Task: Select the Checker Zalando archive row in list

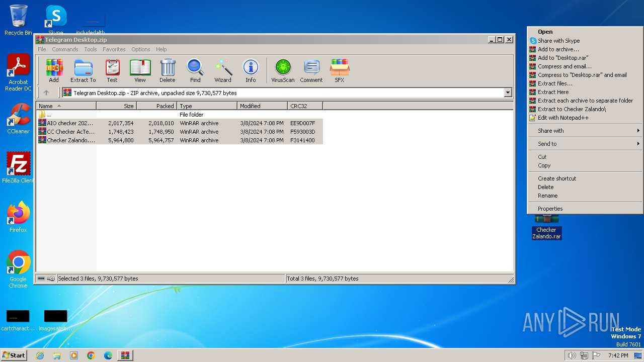Action: pos(180,140)
